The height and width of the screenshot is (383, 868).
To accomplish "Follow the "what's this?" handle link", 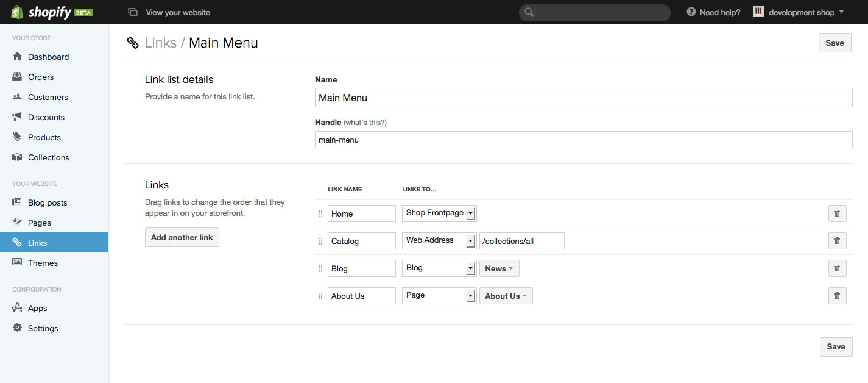I will (x=365, y=123).
